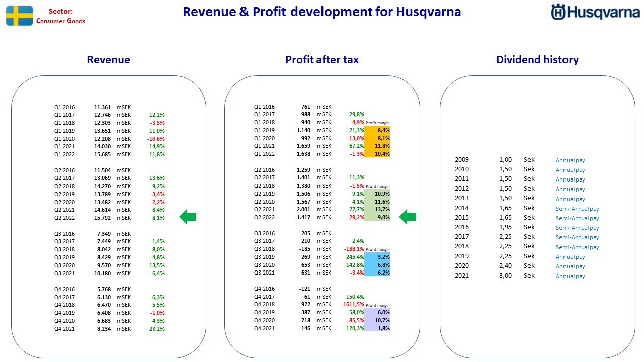Select the profit change figure -1611,5%
This screenshot has height=362, width=644.
click(x=354, y=305)
